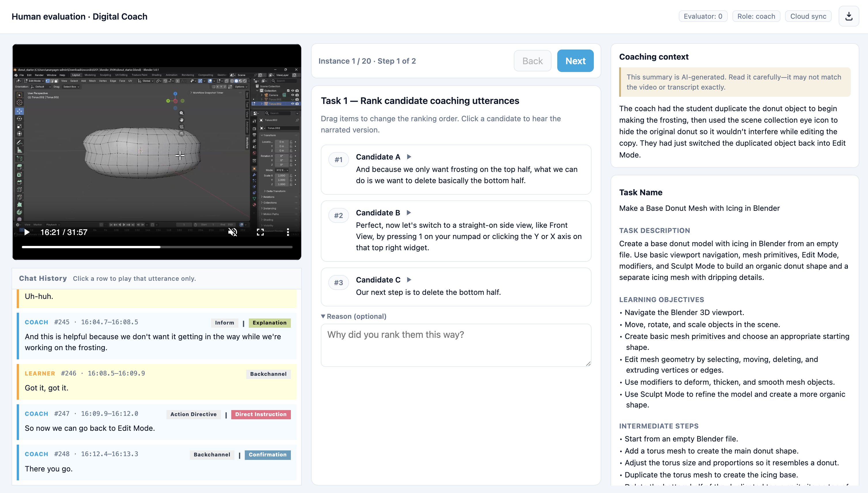Click the textarea resize handle corner
The height and width of the screenshot is (493, 868).
pos(588,363)
